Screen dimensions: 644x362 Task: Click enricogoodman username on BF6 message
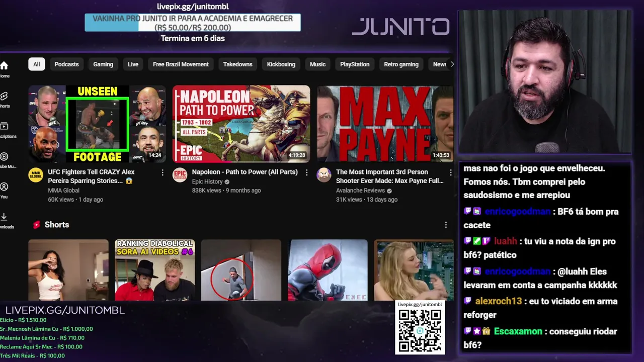(x=517, y=212)
